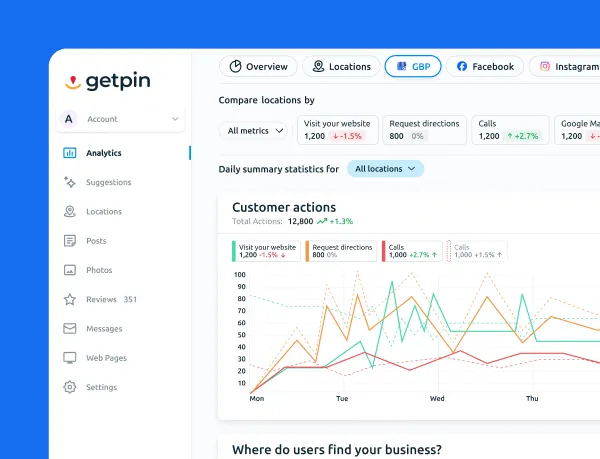This screenshot has width=600, height=459.
Task: Click the Facebook logo icon
Action: pyautogui.click(x=462, y=67)
